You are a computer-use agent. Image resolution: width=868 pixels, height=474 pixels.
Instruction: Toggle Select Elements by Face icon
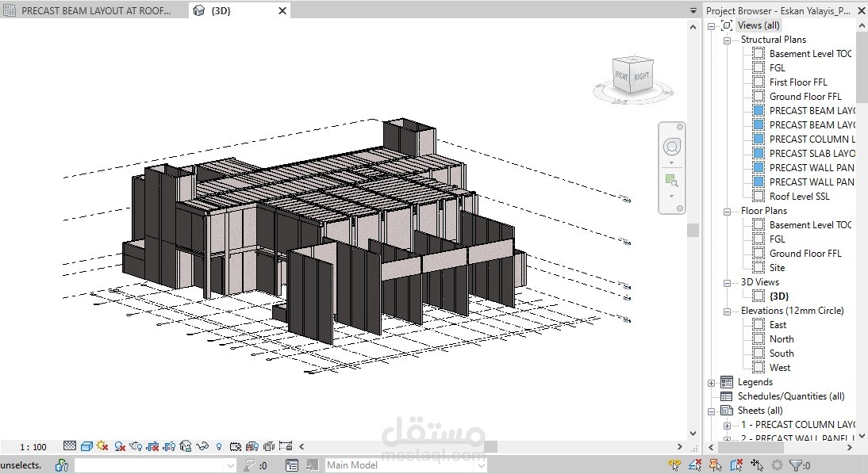coord(736,465)
